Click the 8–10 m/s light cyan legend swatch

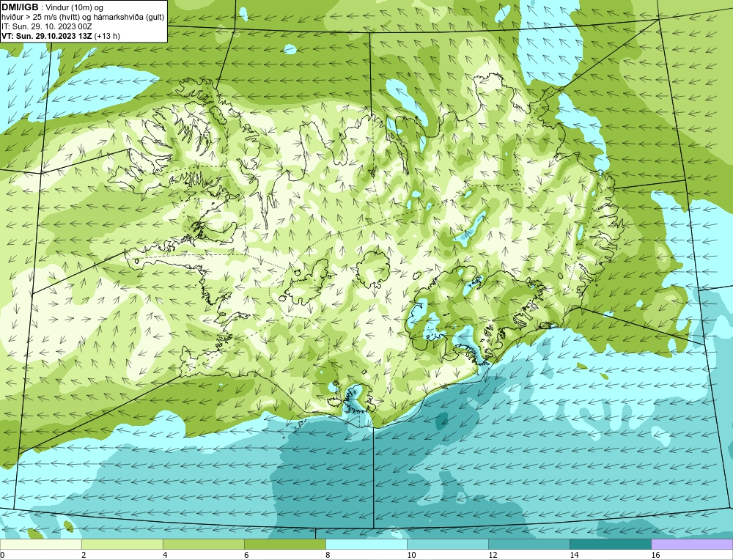click(x=366, y=545)
